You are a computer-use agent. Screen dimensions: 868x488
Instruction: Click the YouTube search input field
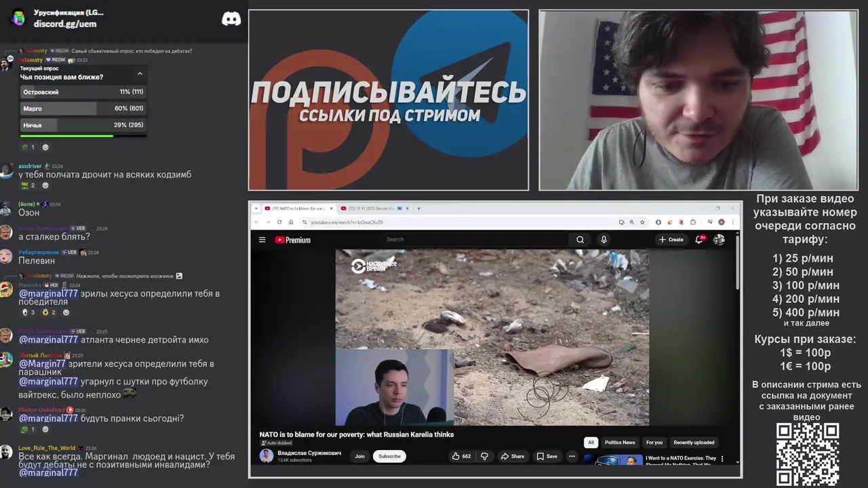(475, 239)
